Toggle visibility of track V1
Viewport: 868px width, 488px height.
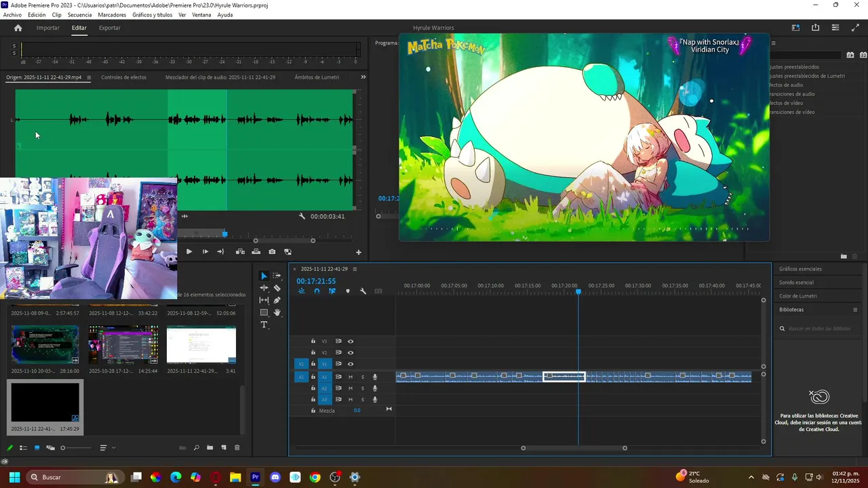click(x=351, y=364)
